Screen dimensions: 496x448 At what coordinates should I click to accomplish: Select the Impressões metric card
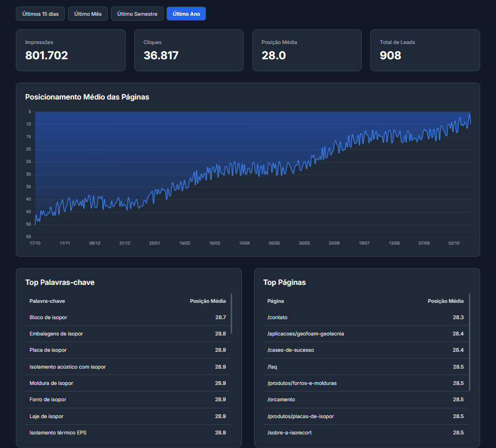70,50
